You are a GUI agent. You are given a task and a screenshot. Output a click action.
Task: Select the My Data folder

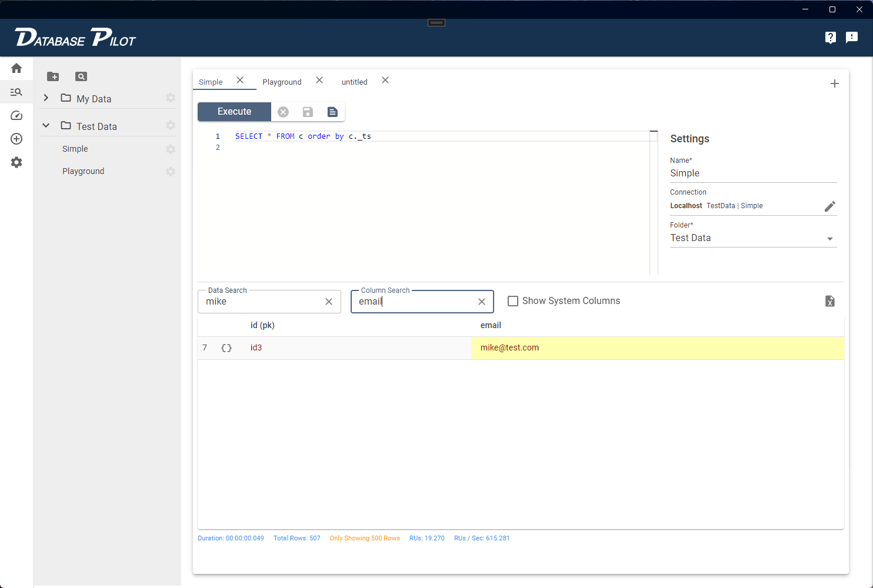(94, 99)
